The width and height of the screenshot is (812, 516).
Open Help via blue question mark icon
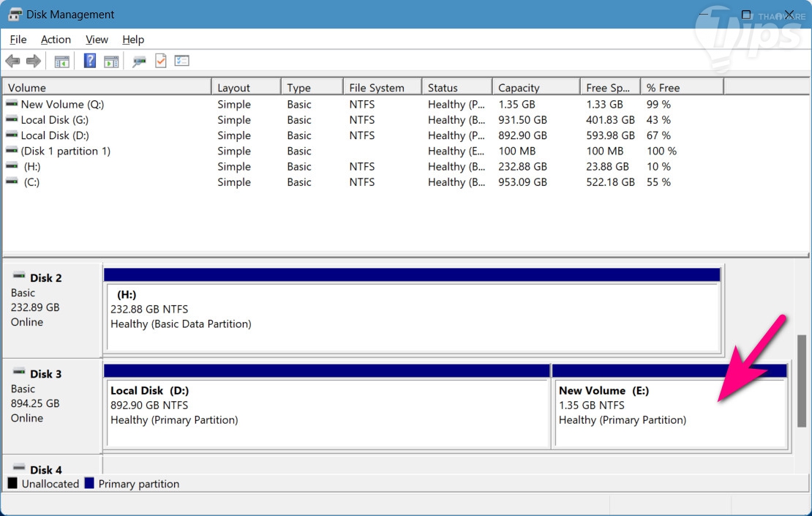pos(90,61)
